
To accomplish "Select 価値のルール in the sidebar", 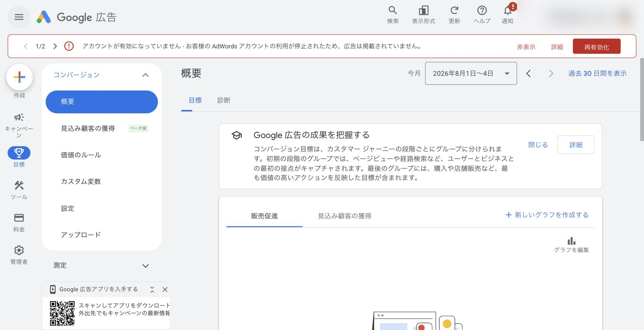I will coord(102,155).
